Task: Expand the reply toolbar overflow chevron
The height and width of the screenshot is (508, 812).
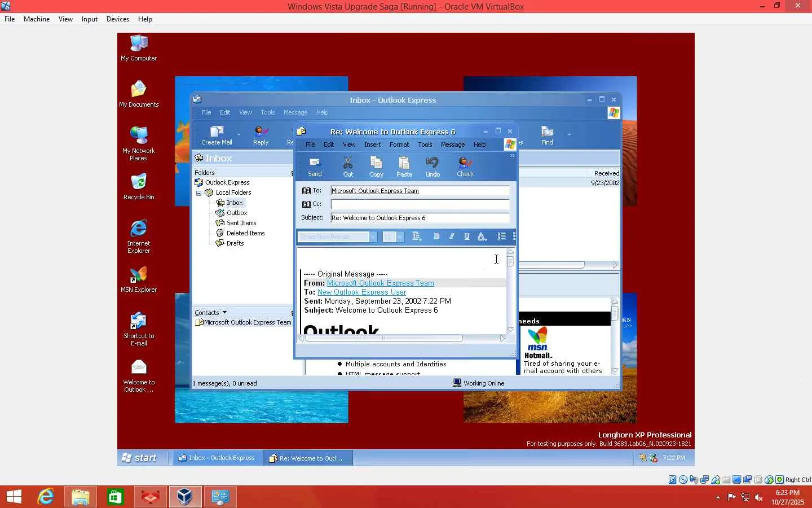Action: (512, 156)
